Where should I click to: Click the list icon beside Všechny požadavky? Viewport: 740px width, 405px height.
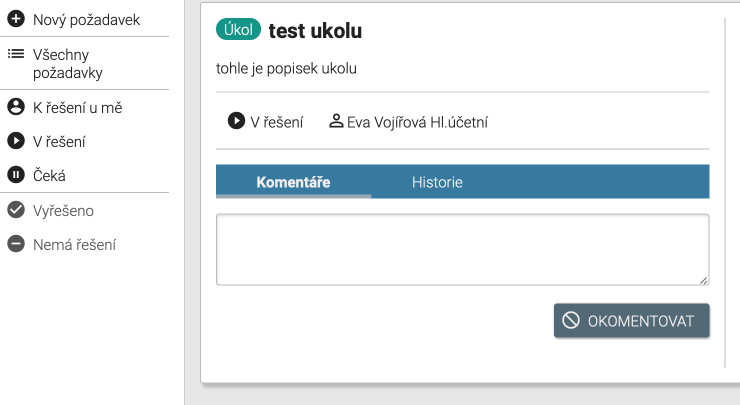[x=16, y=54]
